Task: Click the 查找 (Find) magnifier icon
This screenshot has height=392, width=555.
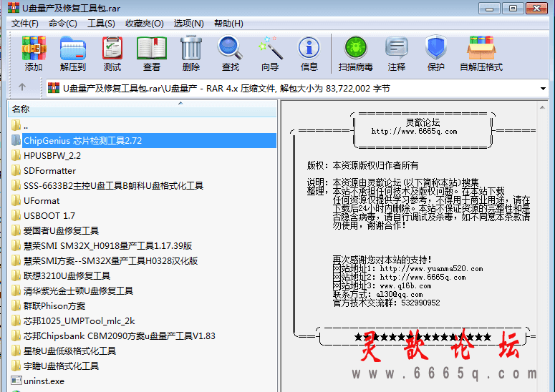Action: [x=231, y=48]
